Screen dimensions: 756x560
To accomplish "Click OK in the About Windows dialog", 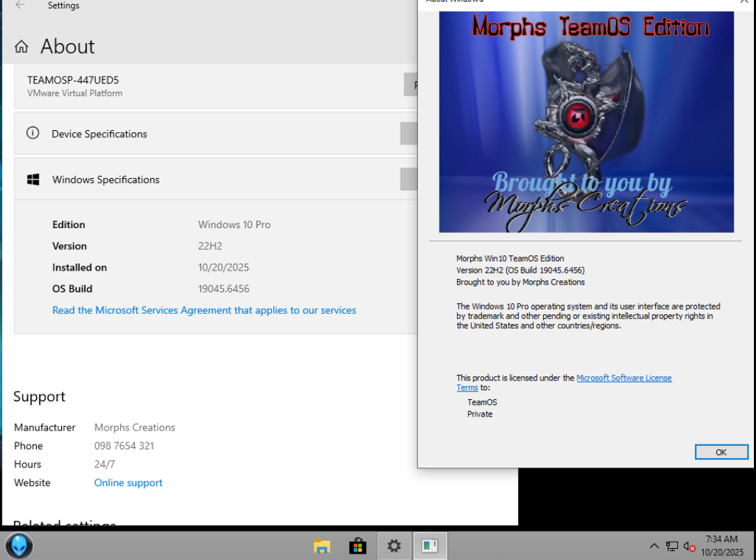I will coord(721,452).
